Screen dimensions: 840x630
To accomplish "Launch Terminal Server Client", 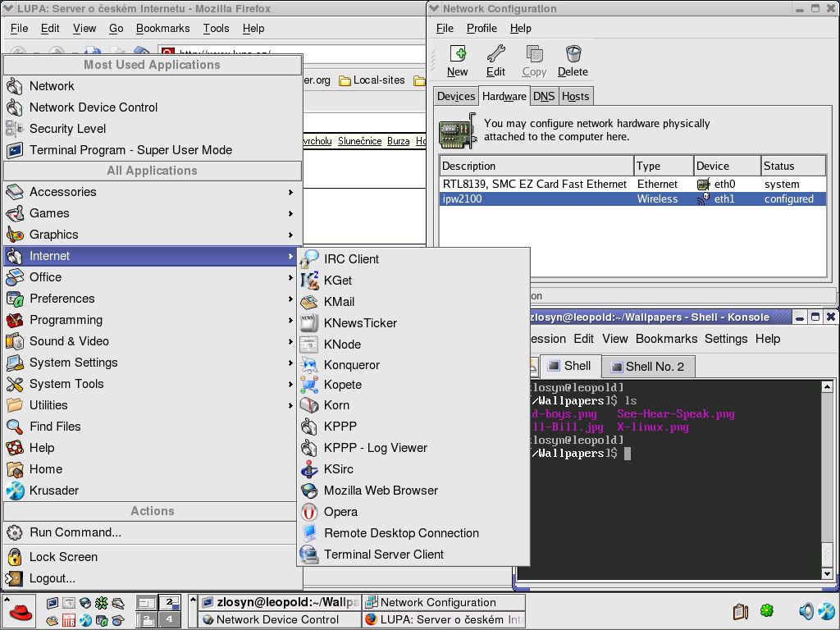I will [413, 555].
